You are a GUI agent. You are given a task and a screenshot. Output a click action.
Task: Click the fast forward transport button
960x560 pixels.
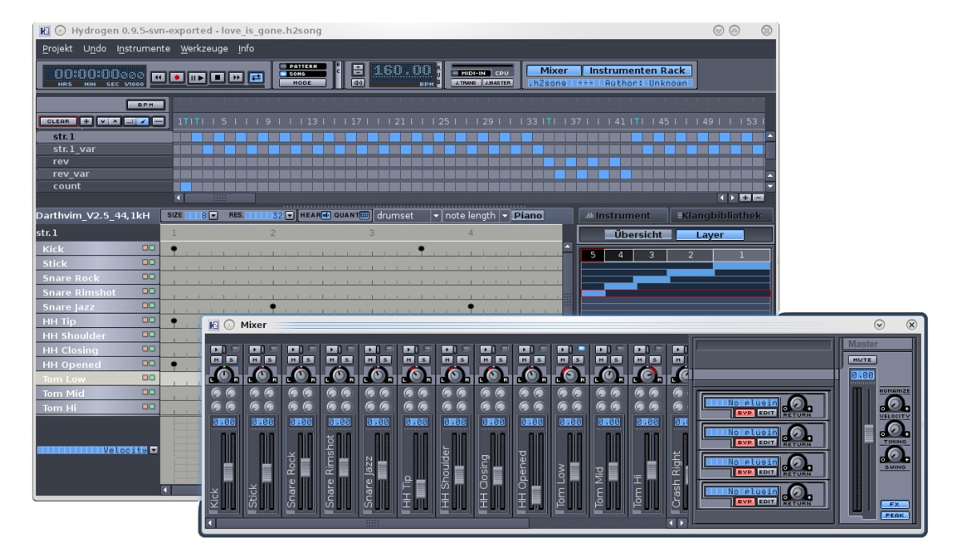(237, 78)
